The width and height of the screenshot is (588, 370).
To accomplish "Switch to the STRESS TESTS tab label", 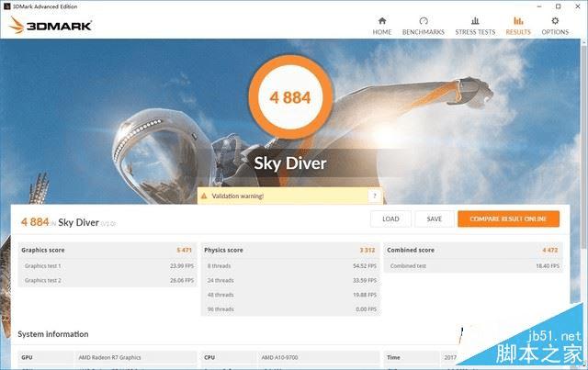I will (475, 32).
